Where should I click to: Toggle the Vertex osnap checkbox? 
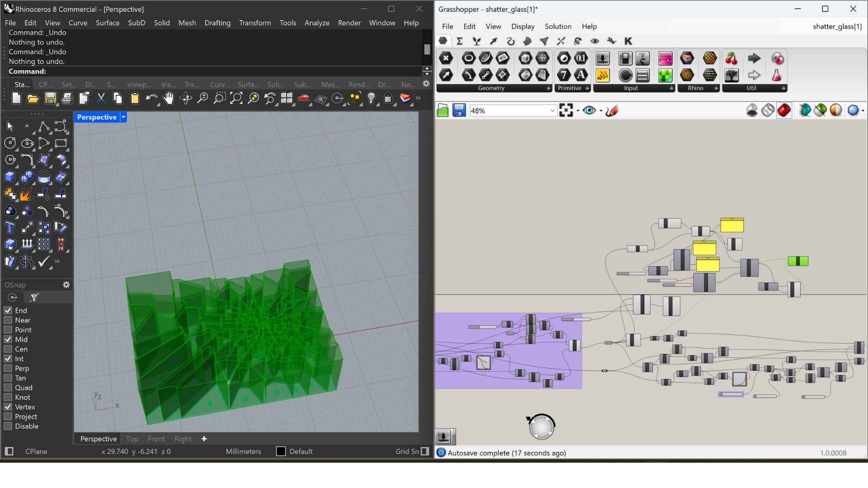pyautogui.click(x=8, y=407)
